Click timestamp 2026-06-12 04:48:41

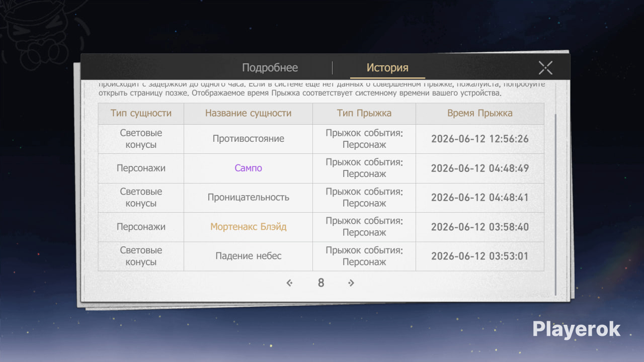pos(480,197)
